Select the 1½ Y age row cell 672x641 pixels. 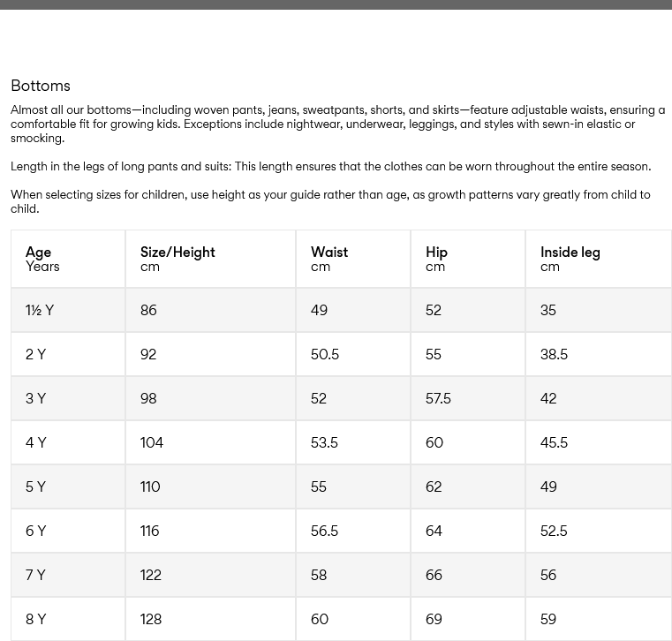tap(40, 310)
